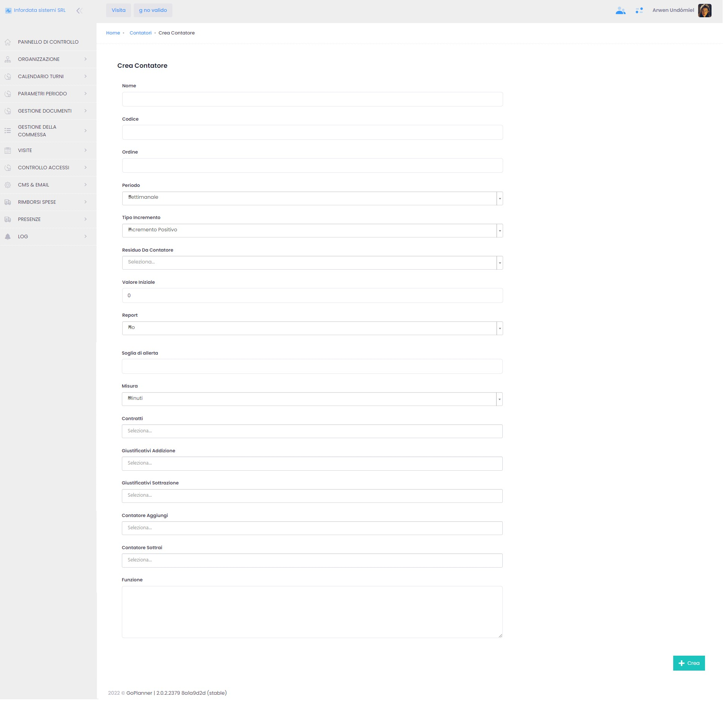The image size is (728, 702).
Task: Open the Visita tab in top bar
Action: (x=118, y=10)
